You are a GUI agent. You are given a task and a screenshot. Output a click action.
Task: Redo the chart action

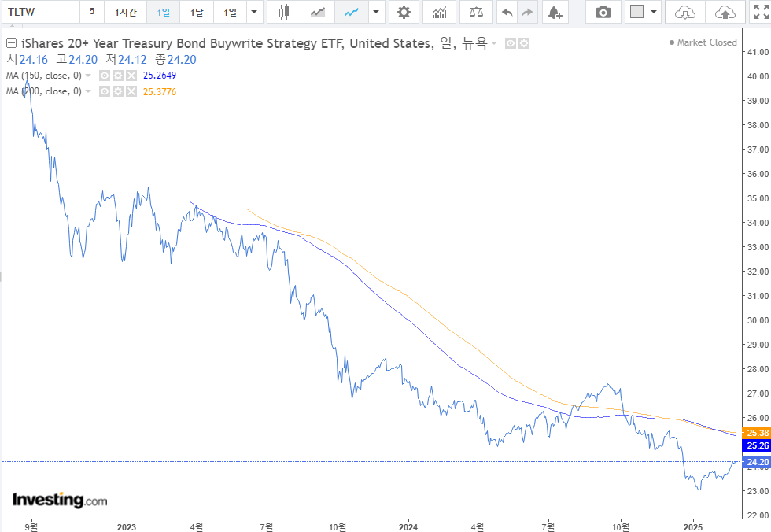[527, 12]
